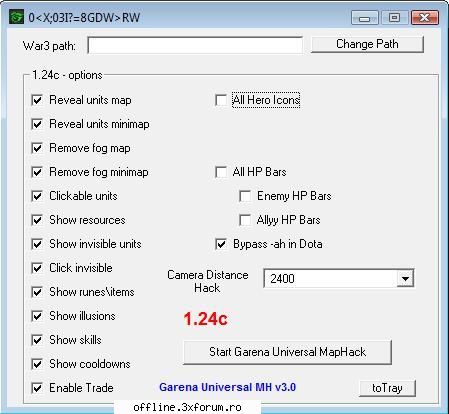The width and height of the screenshot is (449, 414).
Task: Turn off Show cooldowns
Action: click(37, 364)
